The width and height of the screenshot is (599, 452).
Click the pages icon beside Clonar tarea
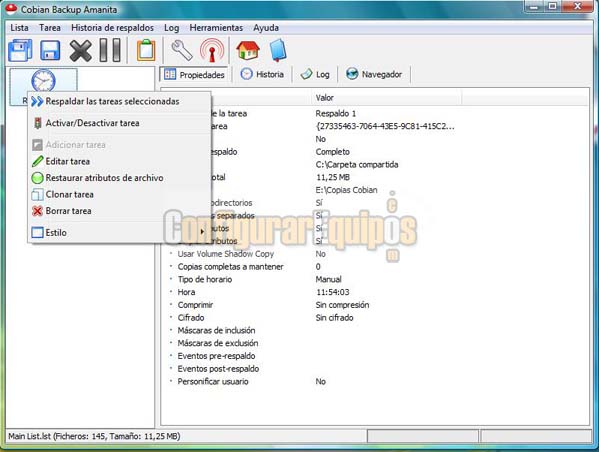click(x=37, y=194)
